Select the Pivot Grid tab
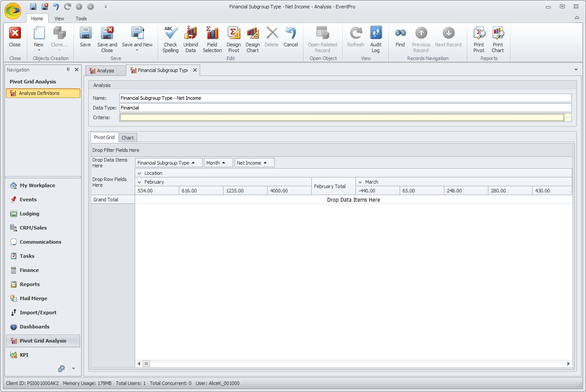 [x=104, y=137]
